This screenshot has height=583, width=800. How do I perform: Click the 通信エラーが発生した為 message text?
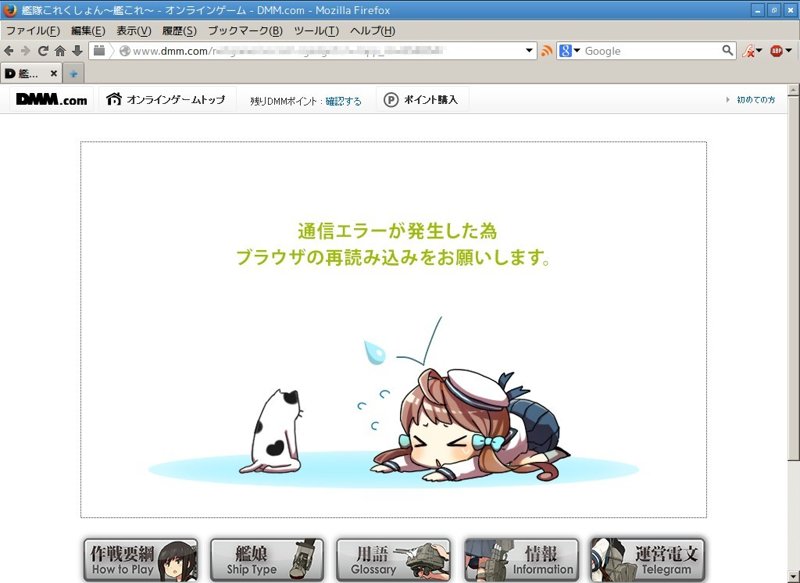pos(397,231)
